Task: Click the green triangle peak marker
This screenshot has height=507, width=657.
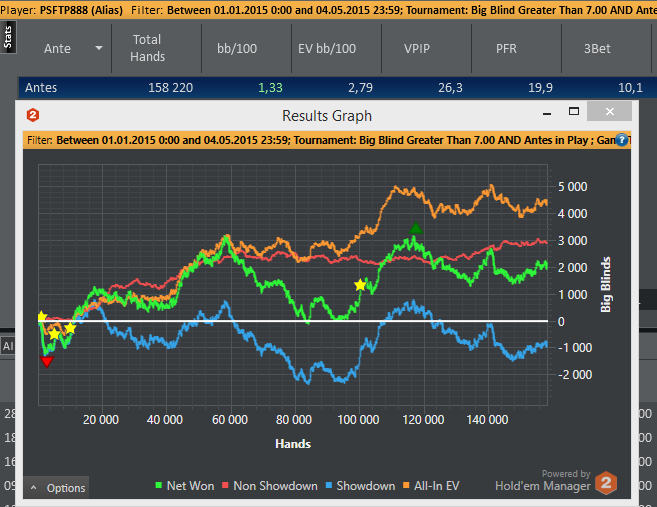Action: click(x=416, y=229)
